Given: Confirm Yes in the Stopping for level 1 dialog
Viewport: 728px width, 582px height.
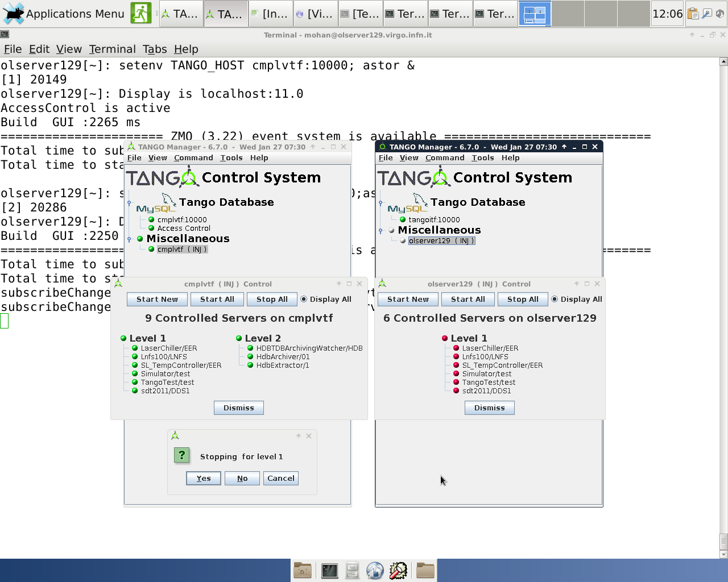Looking at the screenshot, I should click(204, 478).
